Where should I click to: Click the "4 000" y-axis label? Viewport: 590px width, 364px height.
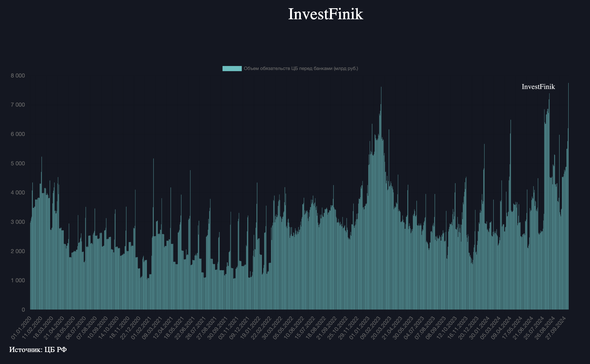[x=18, y=193]
